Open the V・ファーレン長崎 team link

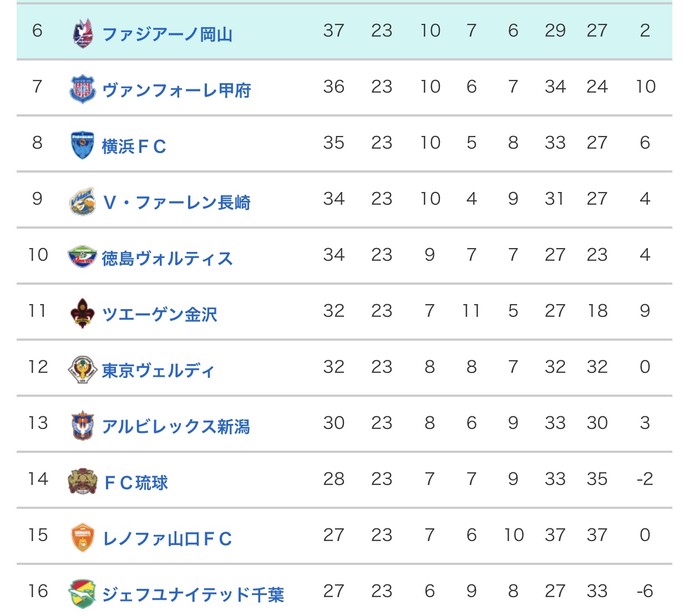pos(176,203)
